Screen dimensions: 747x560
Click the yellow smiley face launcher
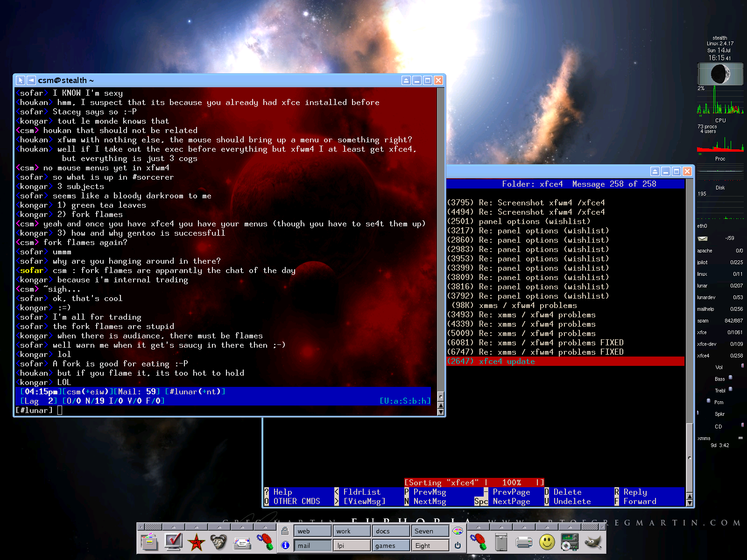tap(547, 542)
